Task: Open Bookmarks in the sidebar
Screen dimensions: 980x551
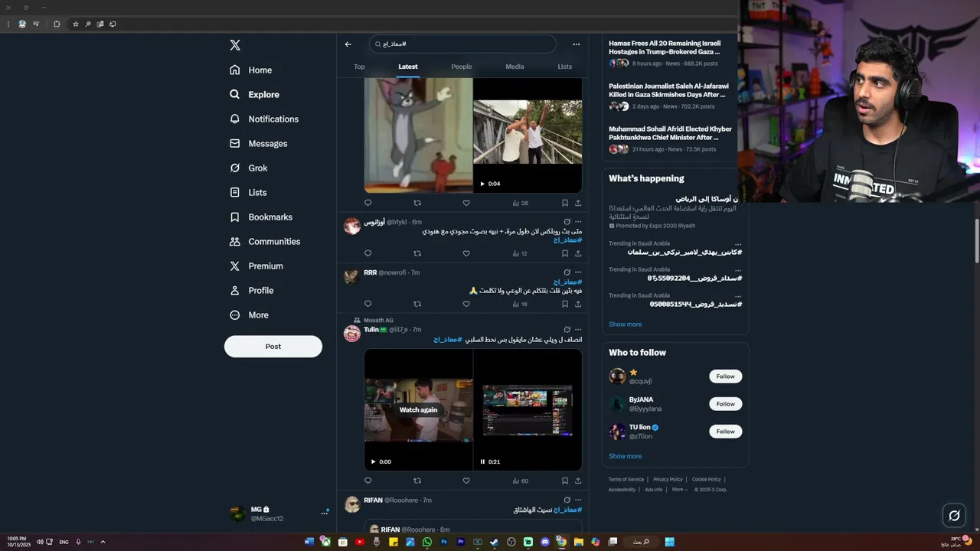Action: [261, 217]
